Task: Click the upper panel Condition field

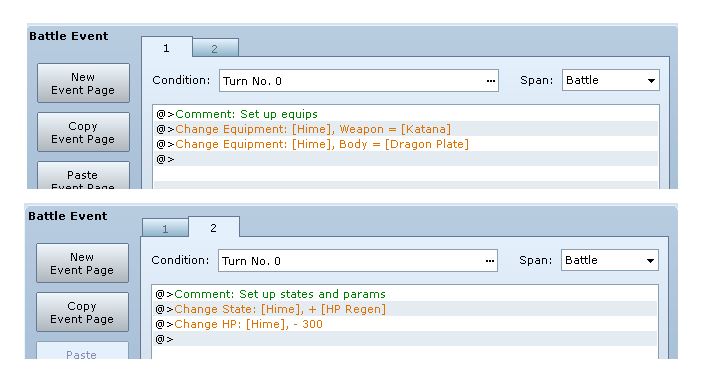Action: point(359,81)
